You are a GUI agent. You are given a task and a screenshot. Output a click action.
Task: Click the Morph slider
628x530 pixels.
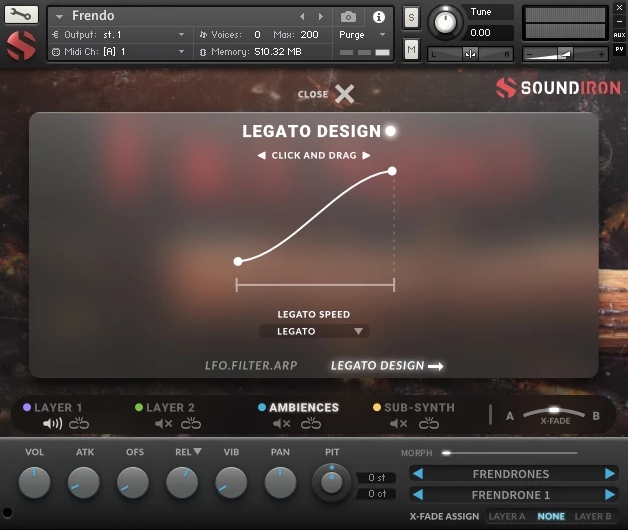click(509, 453)
